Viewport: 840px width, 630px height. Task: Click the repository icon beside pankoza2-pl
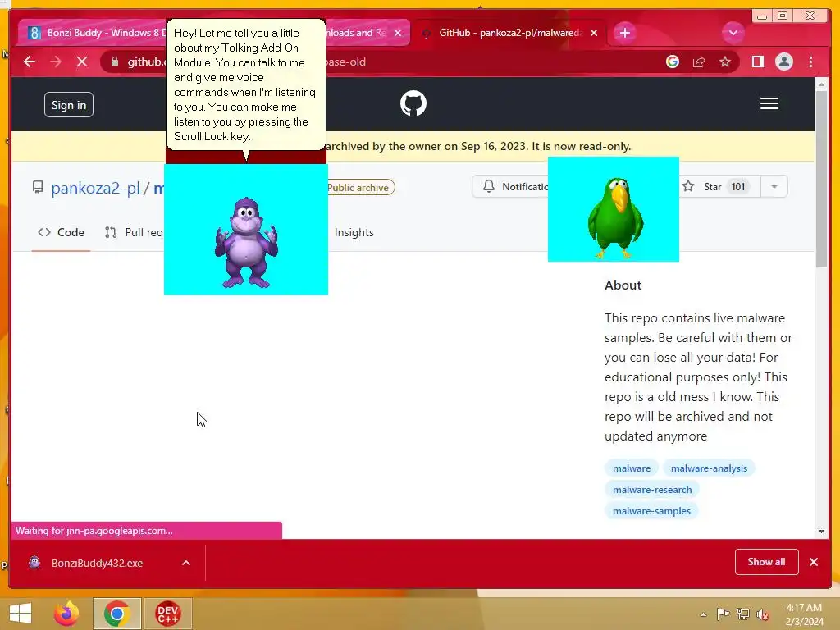[x=38, y=187]
